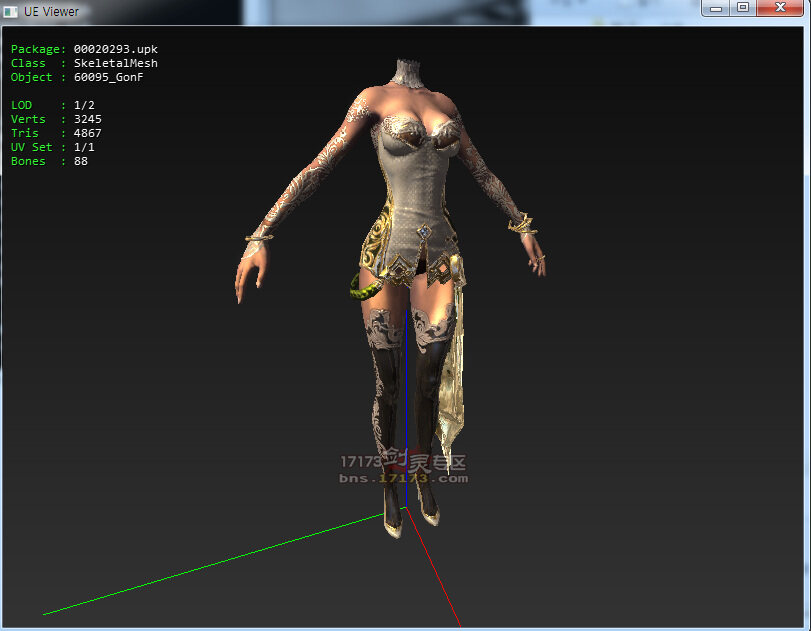Click the Object label
This screenshot has height=631, width=811.
32,77
